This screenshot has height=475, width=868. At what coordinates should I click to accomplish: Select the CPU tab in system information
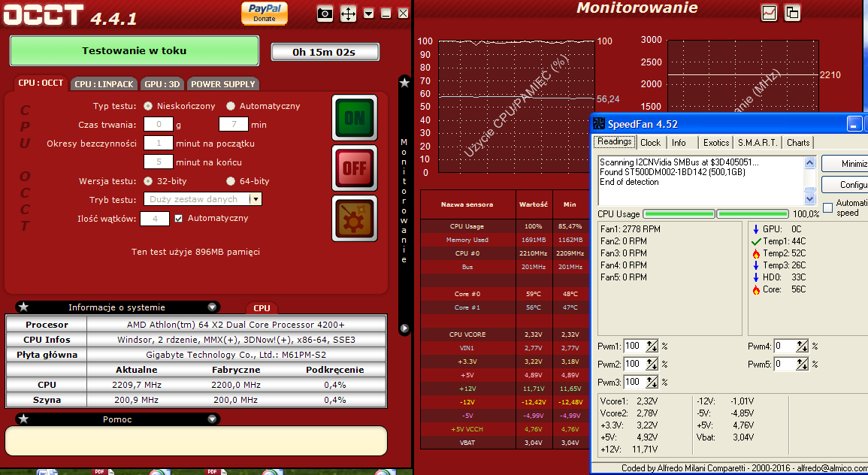pyautogui.click(x=262, y=308)
